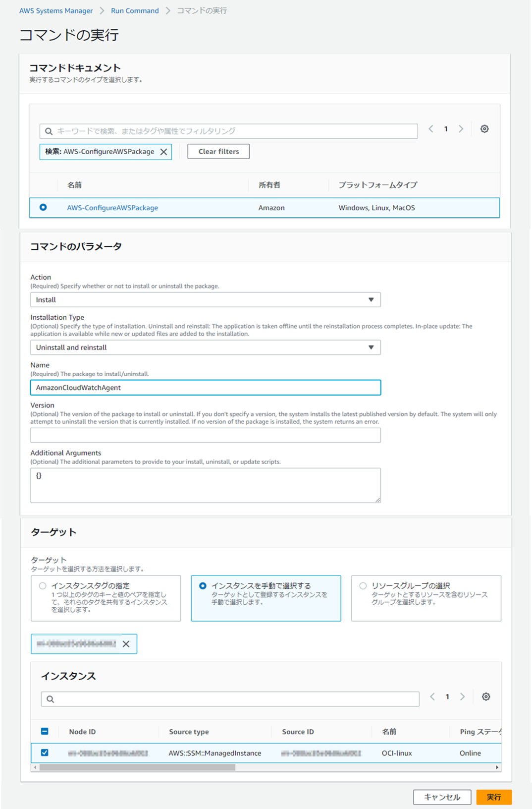This screenshot has height=809, width=532.
Task: Select インスタンスタグの指定 target option
Action: pos(106,598)
